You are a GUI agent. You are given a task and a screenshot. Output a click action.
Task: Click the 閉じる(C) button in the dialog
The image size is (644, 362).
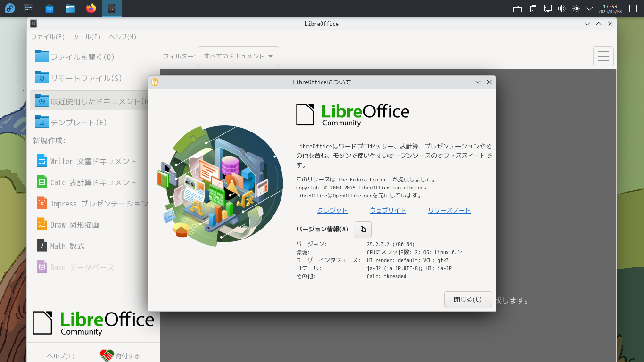click(468, 299)
